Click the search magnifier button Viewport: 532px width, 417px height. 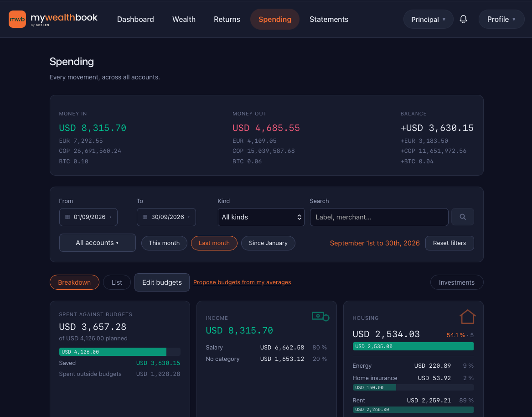[x=462, y=217]
